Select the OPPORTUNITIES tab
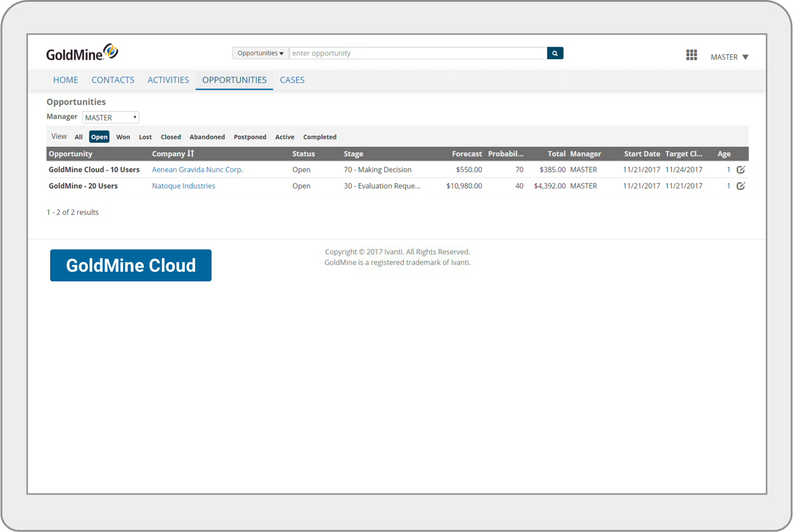The image size is (793, 532). 235,80
